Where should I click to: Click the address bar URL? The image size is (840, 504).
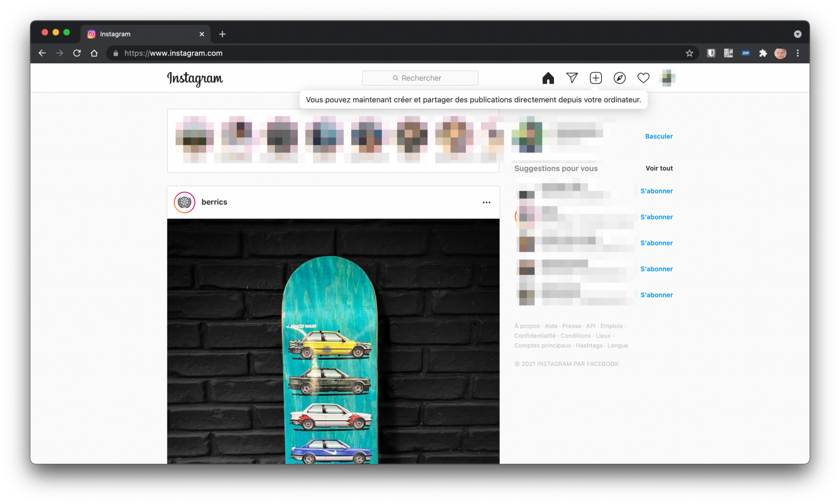click(x=173, y=53)
